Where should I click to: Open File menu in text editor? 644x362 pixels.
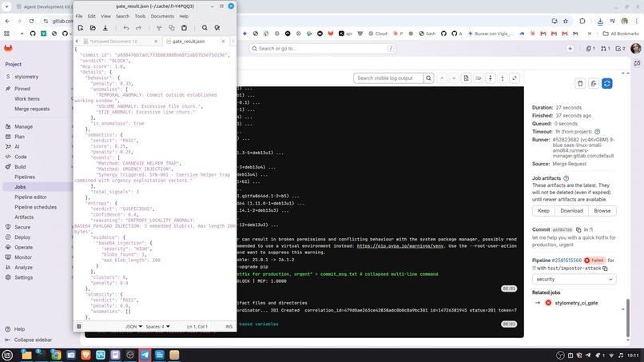tap(79, 17)
